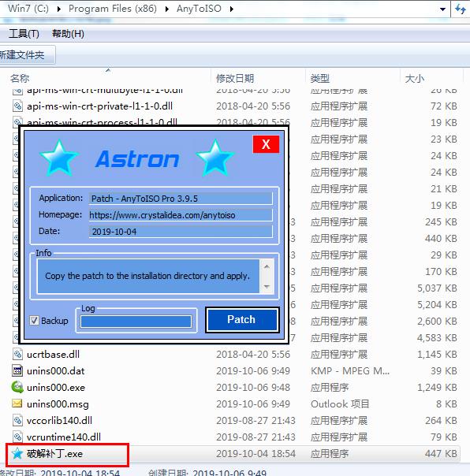Screen dimensions: 470x476
Task: Click the Application field with AnyToISO Pro 3.9.5
Action: 181,199
